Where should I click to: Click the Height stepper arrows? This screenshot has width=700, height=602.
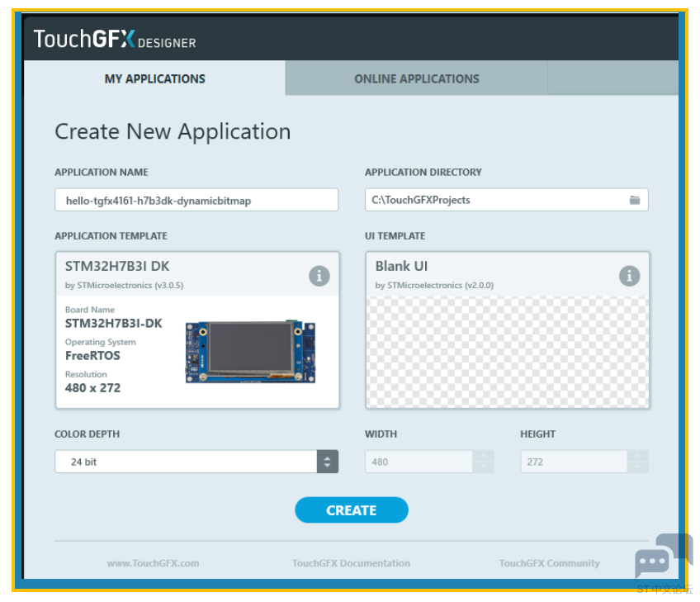[x=638, y=462]
